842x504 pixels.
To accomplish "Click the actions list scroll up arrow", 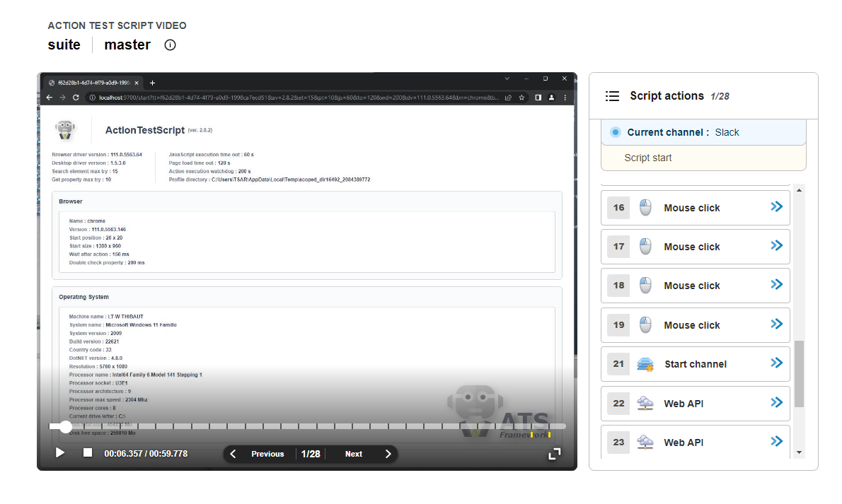I will pyautogui.click(x=799, y=191).
